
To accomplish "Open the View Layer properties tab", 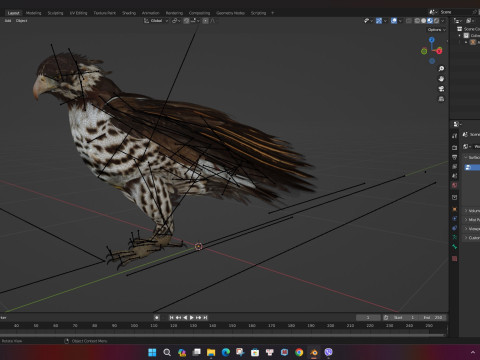I will [x=454, y=166].
